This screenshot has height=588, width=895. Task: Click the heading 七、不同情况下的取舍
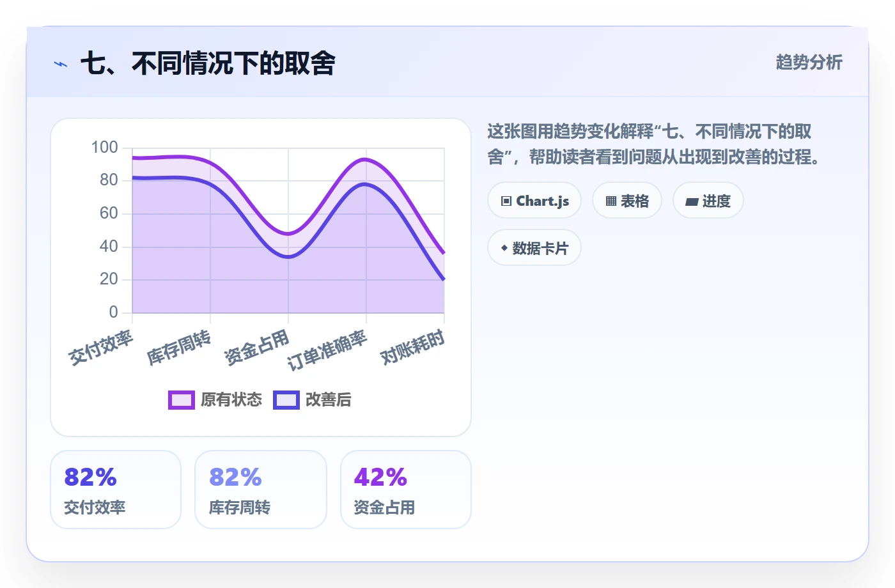pyautogui.click(x=208, y=63)
